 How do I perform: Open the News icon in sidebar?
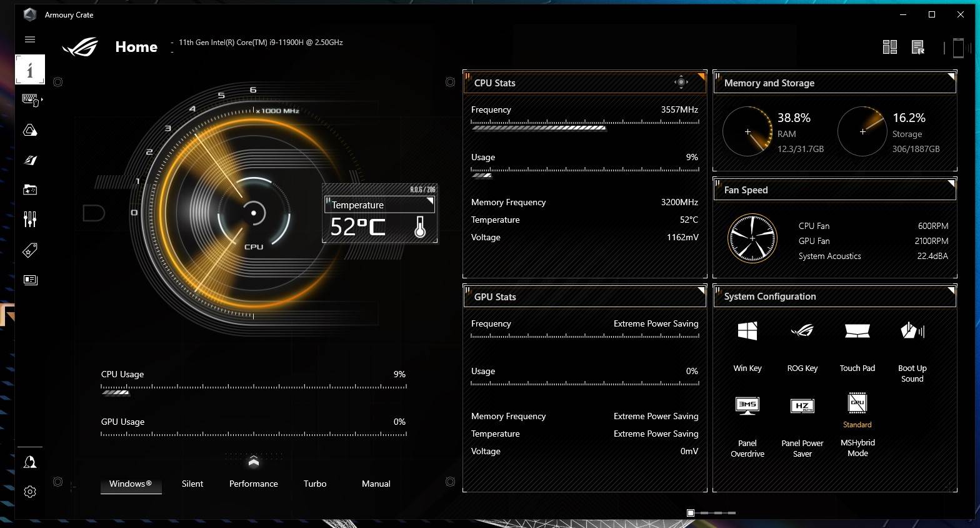pos(30,280)
